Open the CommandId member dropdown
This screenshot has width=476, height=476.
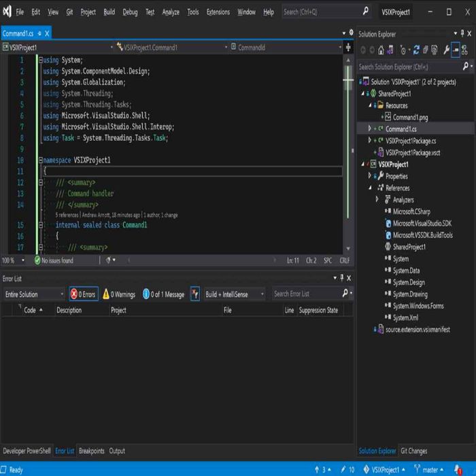pyautogui.click(x=286, y=48)
